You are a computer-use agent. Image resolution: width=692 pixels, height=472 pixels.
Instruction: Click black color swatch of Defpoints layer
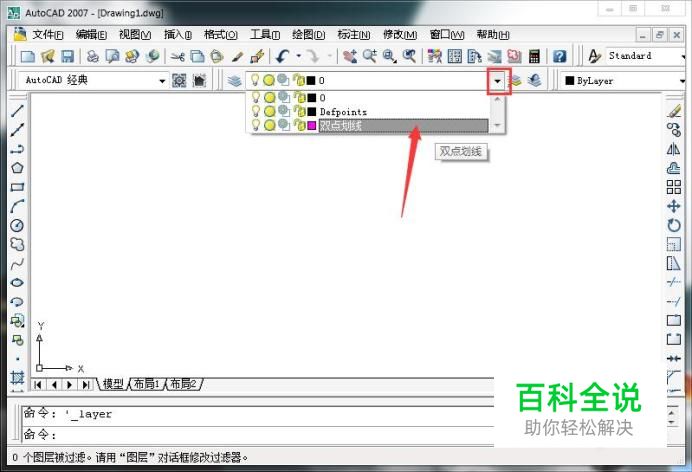click(x=312, y=112)
